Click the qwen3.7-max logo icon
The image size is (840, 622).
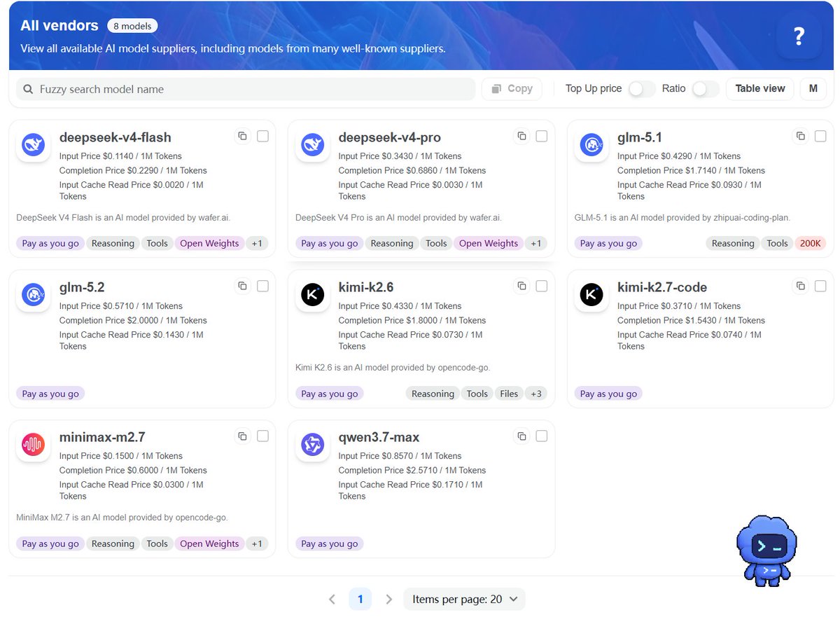312,445
